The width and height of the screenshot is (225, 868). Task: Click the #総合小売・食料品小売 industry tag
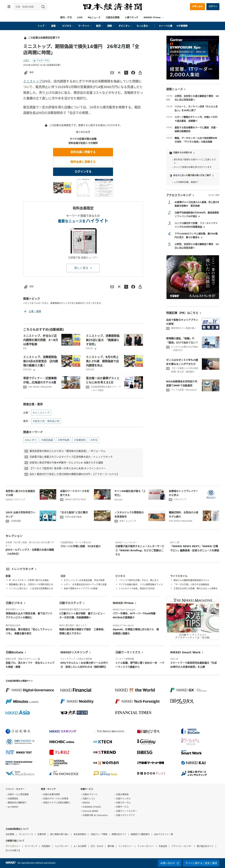click(46, 421)
